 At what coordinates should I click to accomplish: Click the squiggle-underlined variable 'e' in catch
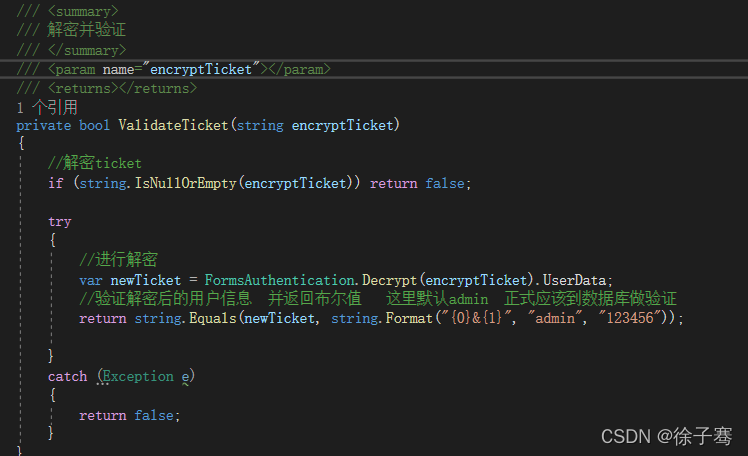coord(185,377)
